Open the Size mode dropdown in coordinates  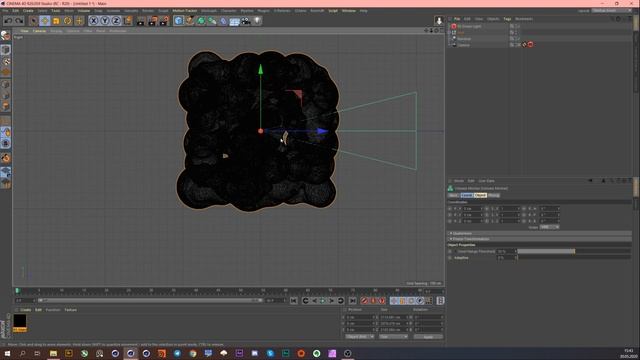coord(393,337)
